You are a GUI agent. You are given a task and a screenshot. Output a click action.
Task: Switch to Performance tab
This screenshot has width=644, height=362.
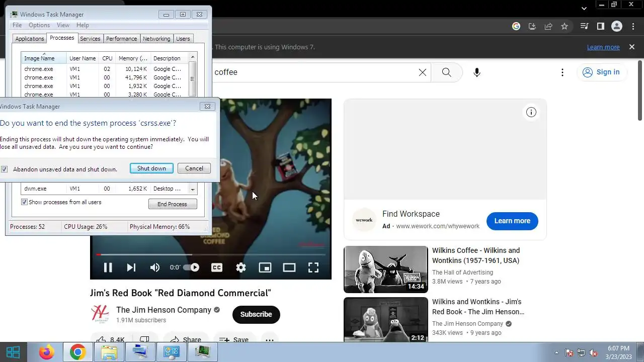(121, 39)
